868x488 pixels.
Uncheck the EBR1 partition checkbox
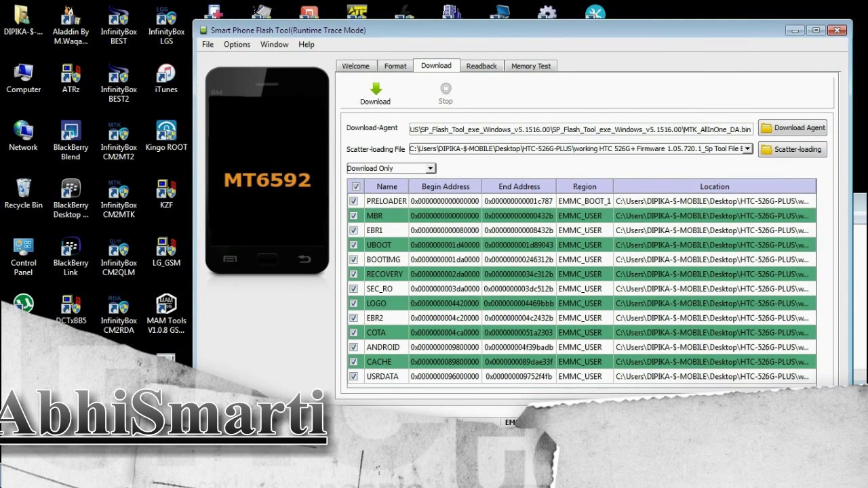[353, 230]
